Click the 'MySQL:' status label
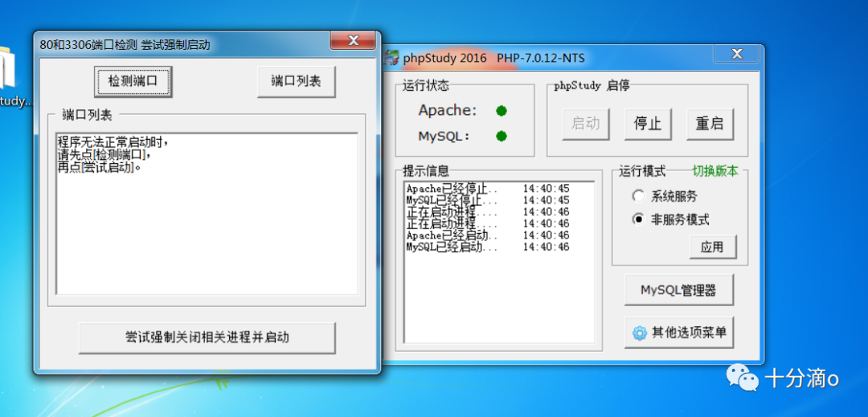This screenshot has width=868, height=417. point(444,136)
